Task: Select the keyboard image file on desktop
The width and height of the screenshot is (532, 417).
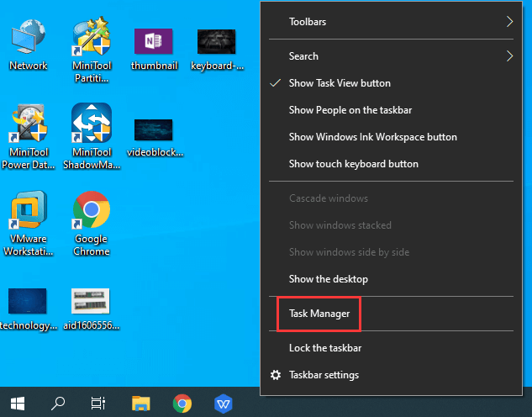Action: click(217, 41)
